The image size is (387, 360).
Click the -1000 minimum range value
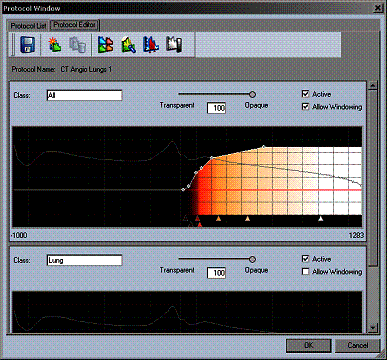click(19, 235)
